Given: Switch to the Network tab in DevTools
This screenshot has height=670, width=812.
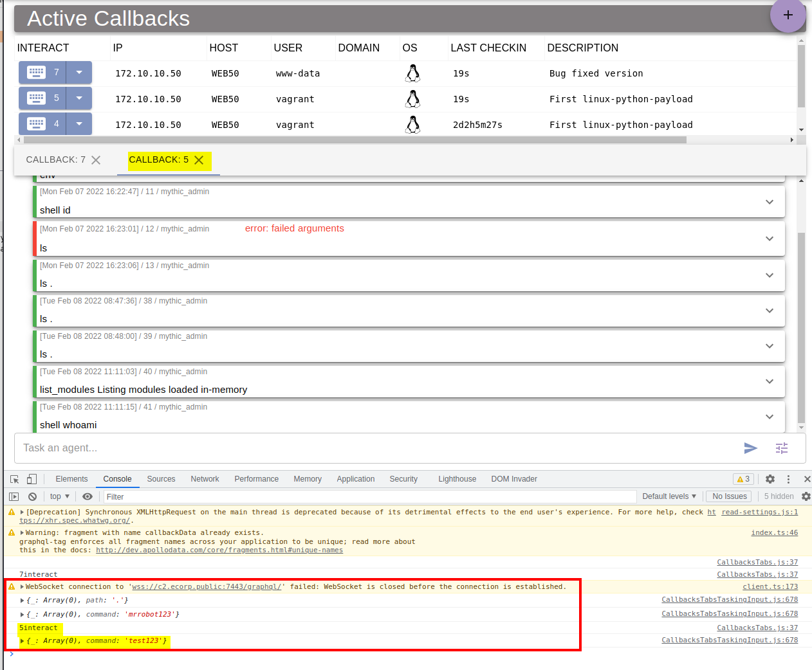Looking at the screenshot, I should click(x=205, y=479).
